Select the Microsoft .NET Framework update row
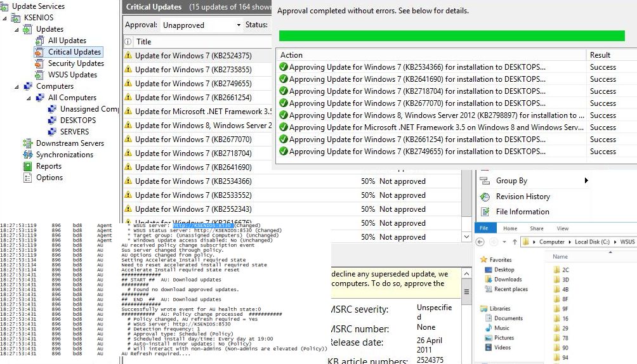The width and height of the screenshot is (637, 364). click(197, 112)
